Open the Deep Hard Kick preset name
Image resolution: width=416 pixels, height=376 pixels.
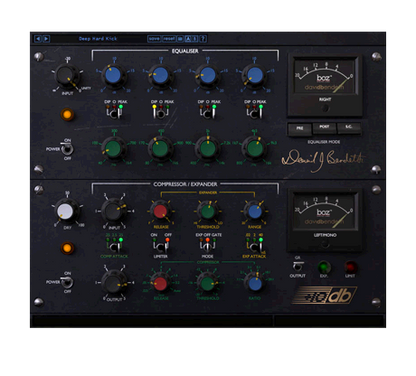98,39
